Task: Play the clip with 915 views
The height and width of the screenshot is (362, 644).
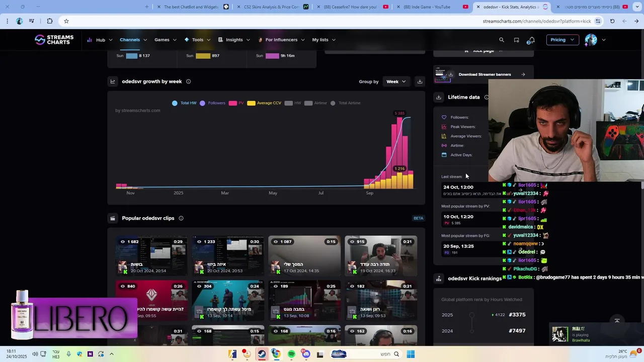Action: (381, 256)
